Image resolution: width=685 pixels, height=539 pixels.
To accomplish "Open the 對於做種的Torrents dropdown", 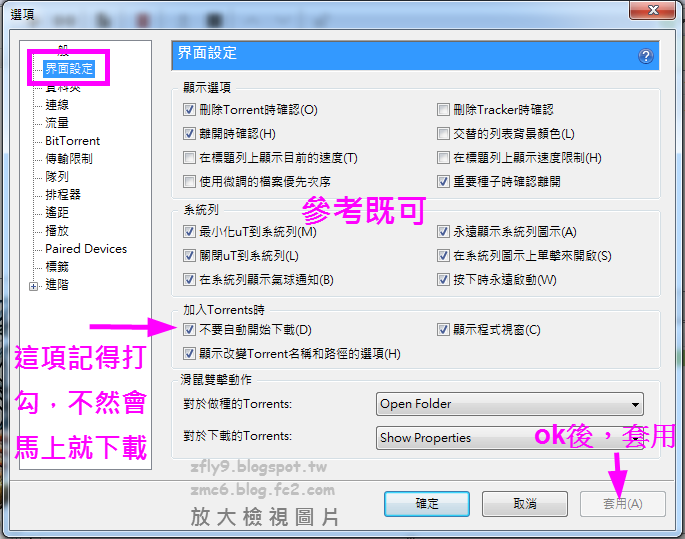I will pos(509,404).
